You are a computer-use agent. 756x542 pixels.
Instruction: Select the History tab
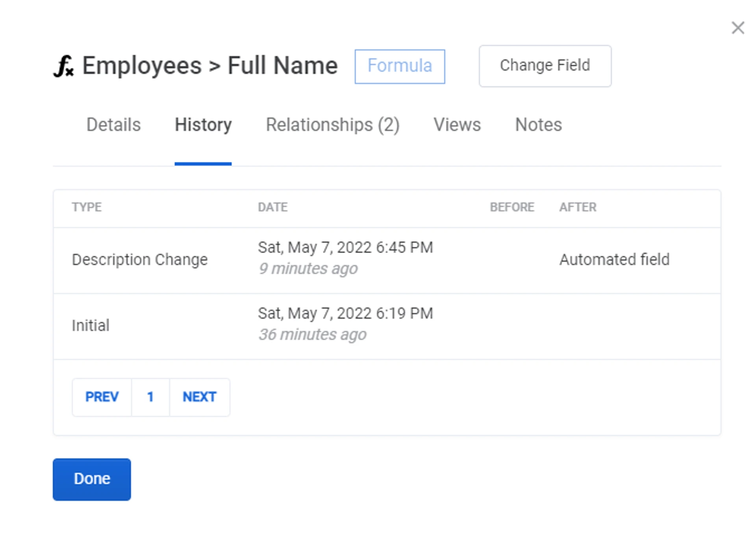tap(203, 125)
